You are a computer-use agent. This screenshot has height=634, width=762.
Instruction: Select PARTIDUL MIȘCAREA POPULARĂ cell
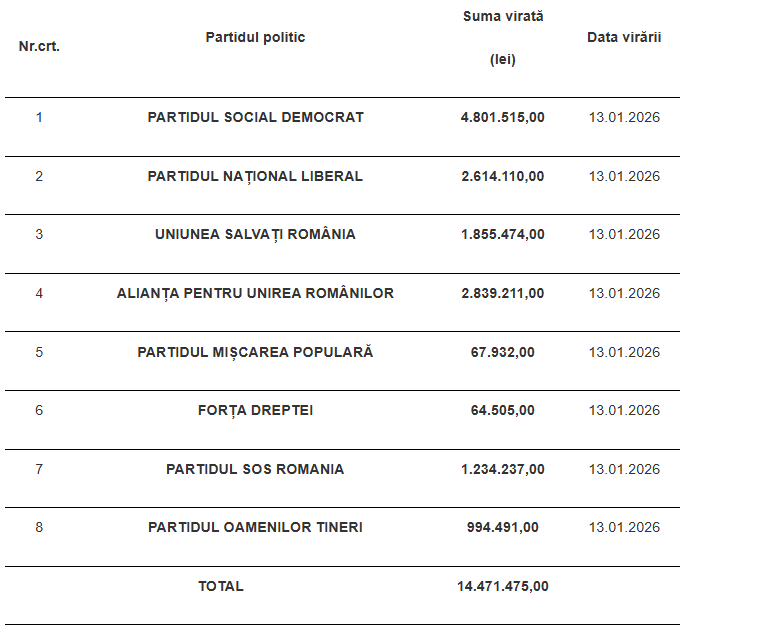coord(255,352)
